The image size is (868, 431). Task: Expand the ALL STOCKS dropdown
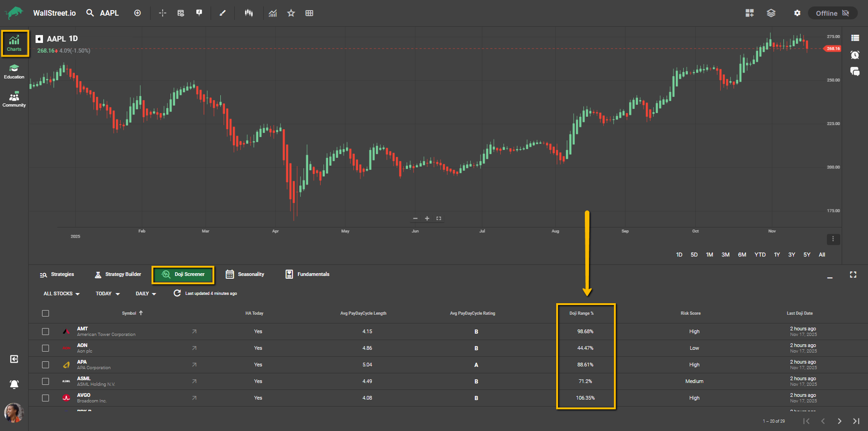point(61,293)
